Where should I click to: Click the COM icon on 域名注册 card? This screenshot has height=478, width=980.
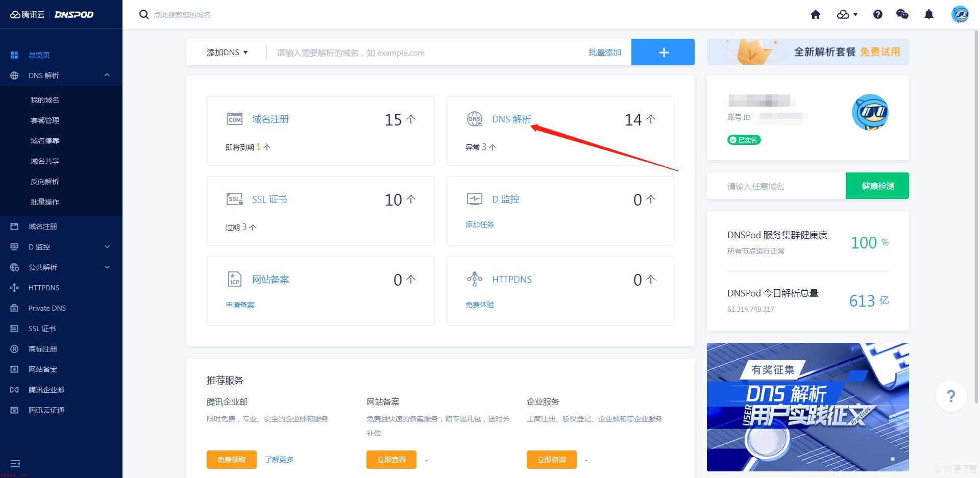pyautogui.click(x=235, y=119)
